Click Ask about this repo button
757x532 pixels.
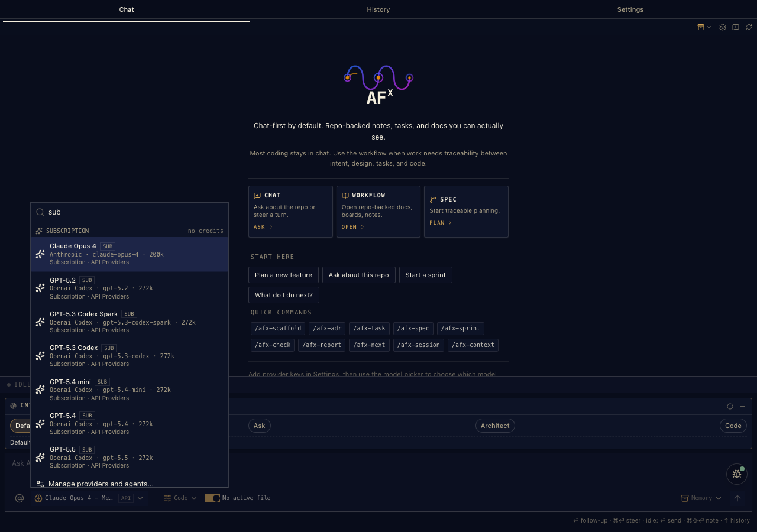point(359,275)
